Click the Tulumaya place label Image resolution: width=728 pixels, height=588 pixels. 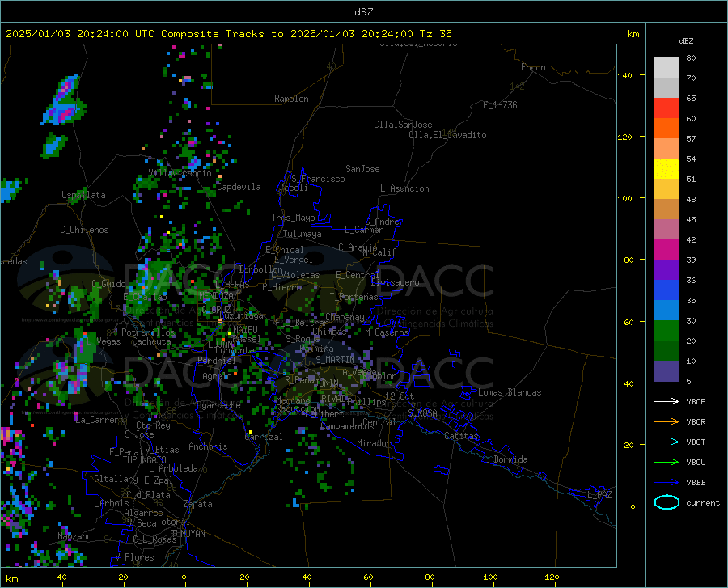[x=303, y=234]
